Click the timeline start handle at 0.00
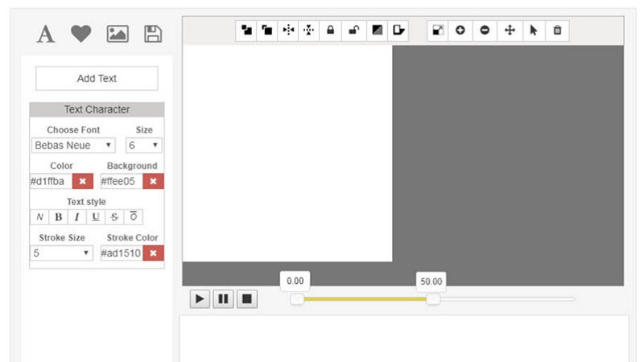Screen dimensions: 644x362 click(x=296, y=299)
